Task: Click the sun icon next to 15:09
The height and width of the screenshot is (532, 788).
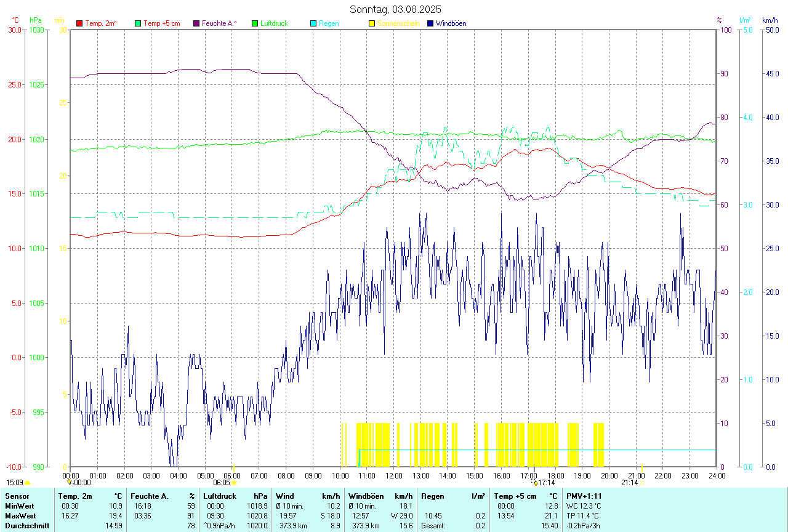Action: coord(27,483)
